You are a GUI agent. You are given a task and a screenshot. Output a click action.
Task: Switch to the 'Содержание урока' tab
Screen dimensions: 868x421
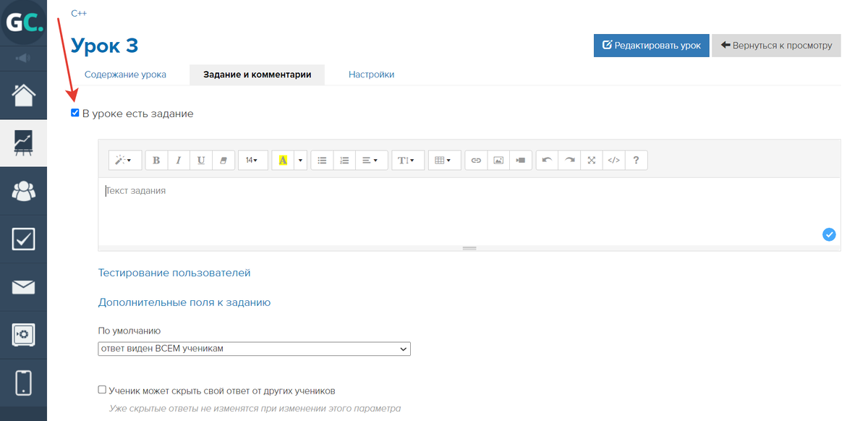125,75
